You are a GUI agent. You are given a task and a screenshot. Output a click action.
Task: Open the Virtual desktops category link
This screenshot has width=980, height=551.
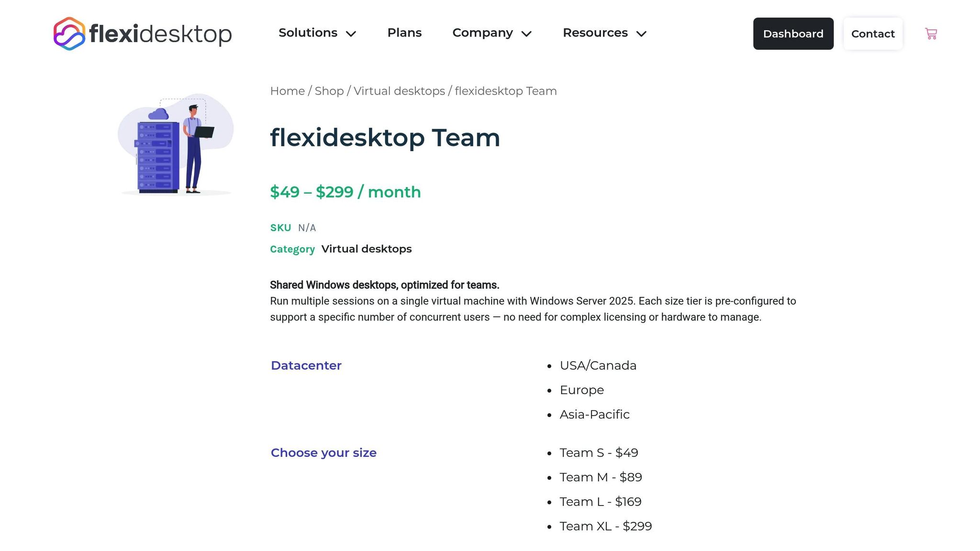[367, 249]
